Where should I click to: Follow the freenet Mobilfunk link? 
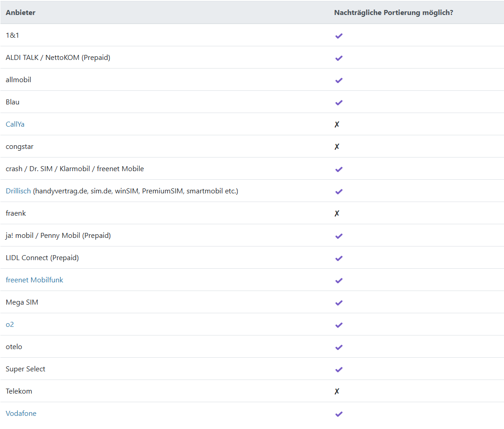(x=34, y=280)
